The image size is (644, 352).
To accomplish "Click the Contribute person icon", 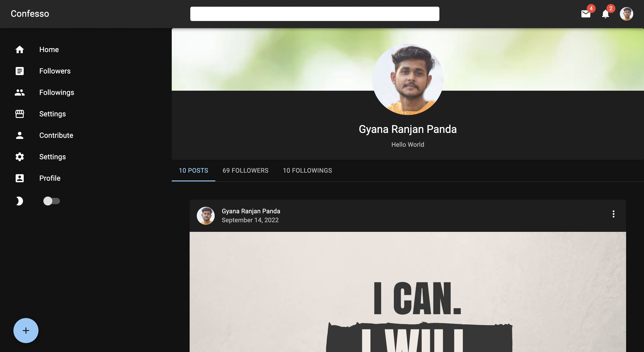I will point(19,135).
